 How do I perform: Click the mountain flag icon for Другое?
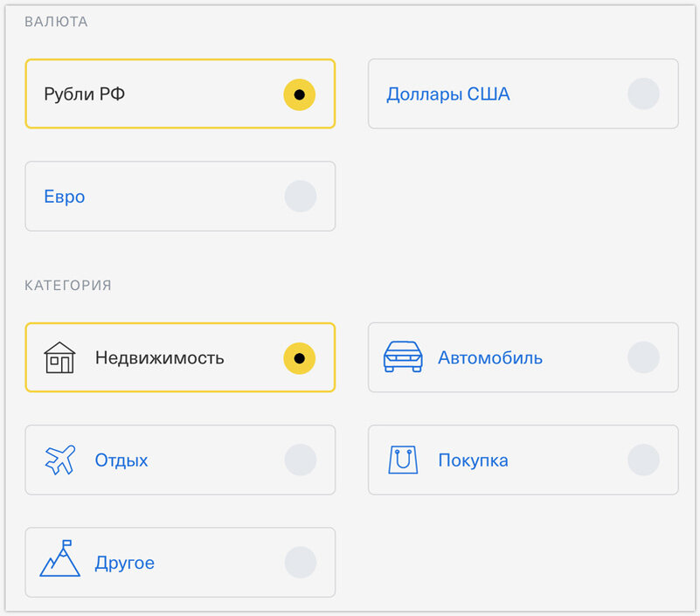pyautogui.click(x=59, y=558)
